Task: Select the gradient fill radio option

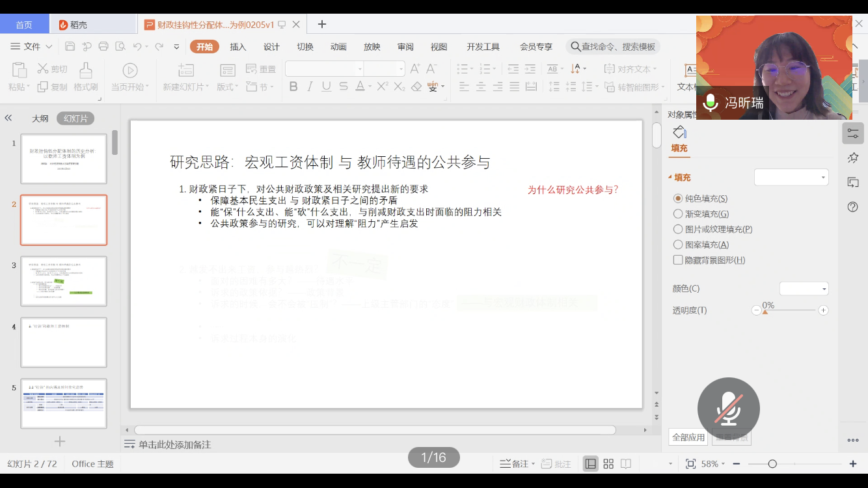Action: (x=678, y=214)
